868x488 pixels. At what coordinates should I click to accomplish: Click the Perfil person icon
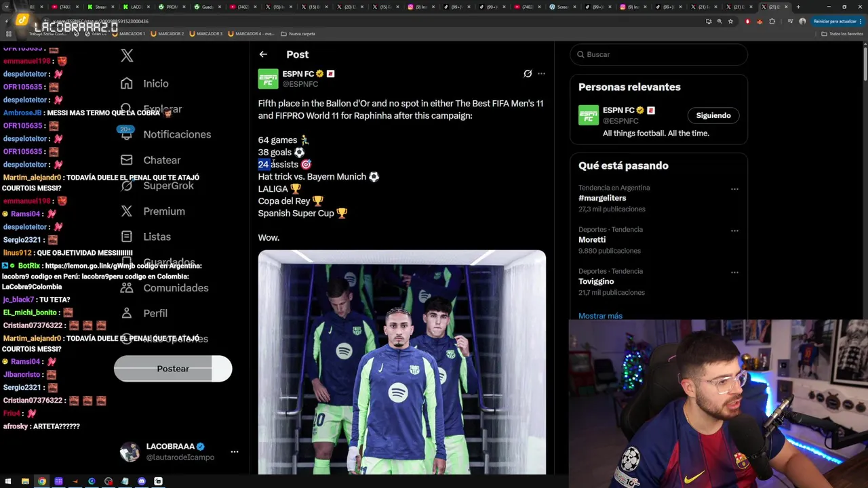point(127,313)
